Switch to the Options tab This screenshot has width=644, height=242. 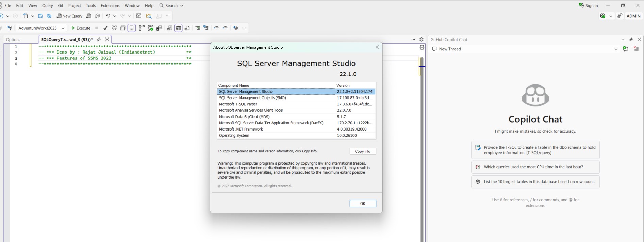click(x=13, y=40)
